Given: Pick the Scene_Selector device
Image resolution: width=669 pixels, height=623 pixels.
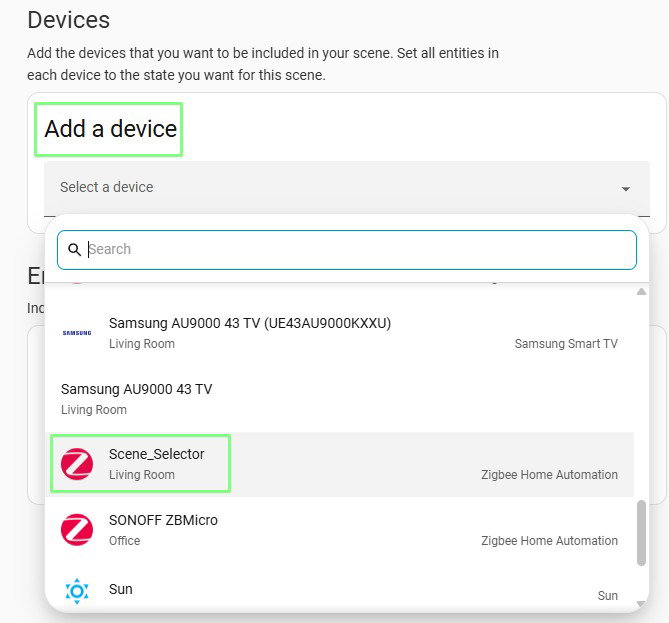Looking at the screenshot, I should point(340,464).
